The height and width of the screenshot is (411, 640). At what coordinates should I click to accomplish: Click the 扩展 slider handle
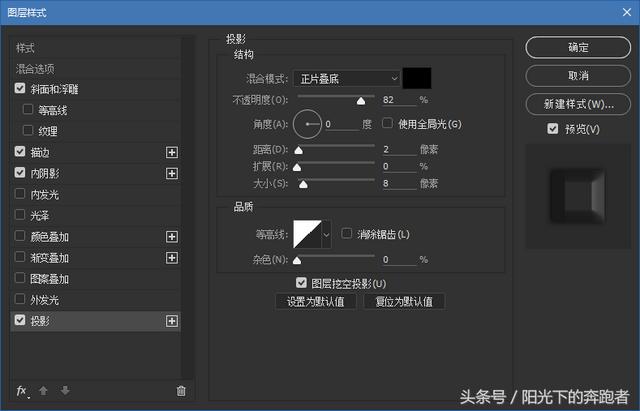click(x=297, y=167)
